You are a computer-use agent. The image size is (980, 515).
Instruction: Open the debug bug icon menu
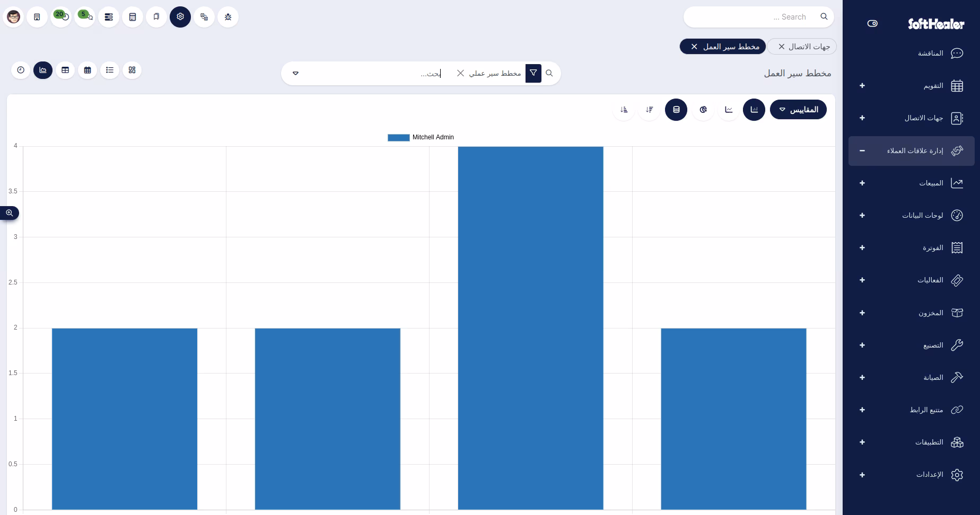[228, 17]
